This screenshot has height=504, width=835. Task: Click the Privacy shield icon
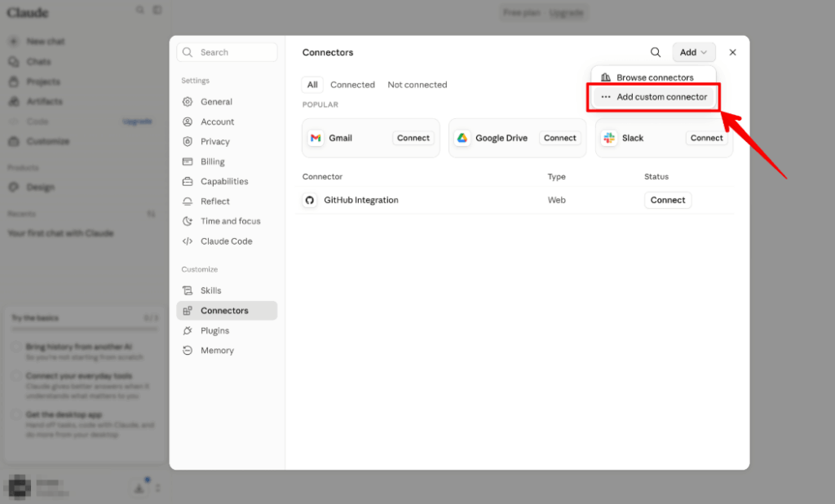188,142
